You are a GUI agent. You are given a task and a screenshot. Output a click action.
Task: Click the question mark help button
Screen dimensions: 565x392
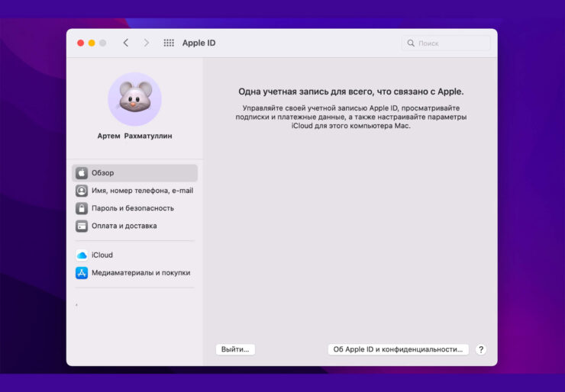481,349
